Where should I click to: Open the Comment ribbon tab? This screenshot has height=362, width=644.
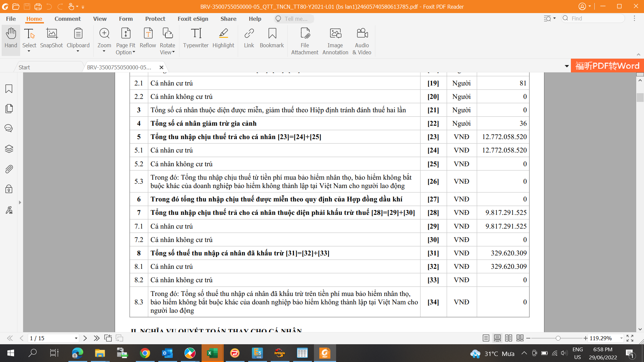(x=67, y=19)
